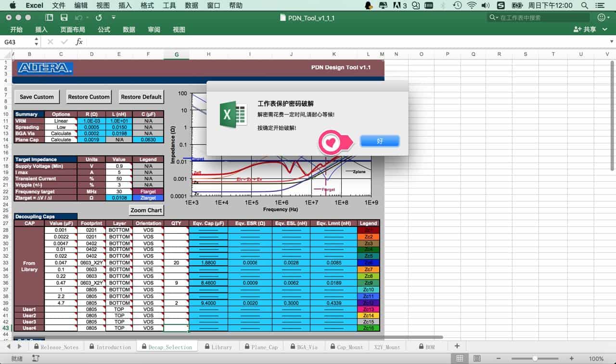The width and height of the screenshot is (616, 364).
Task: Open the 页面布局 ribbon tab
Action: [73, 29]
